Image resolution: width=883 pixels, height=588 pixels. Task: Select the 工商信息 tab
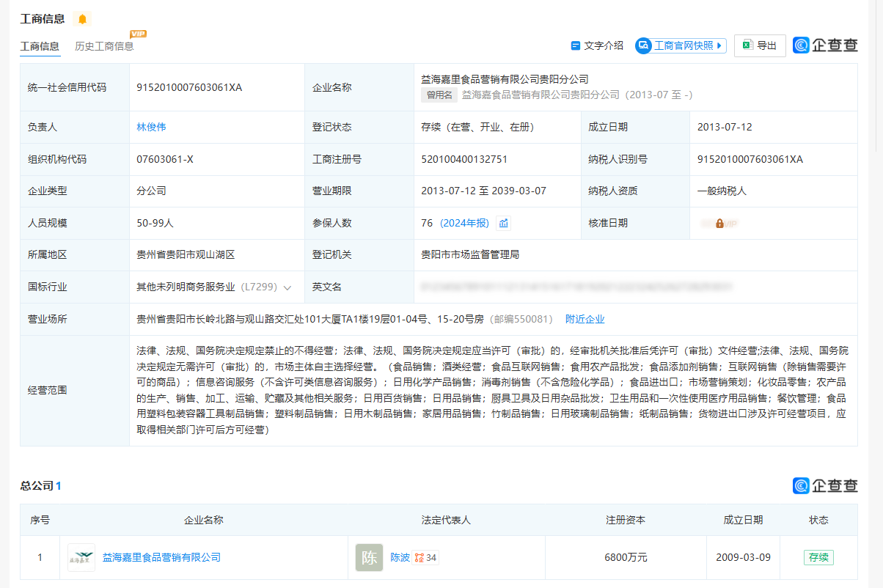pos(40,46)
